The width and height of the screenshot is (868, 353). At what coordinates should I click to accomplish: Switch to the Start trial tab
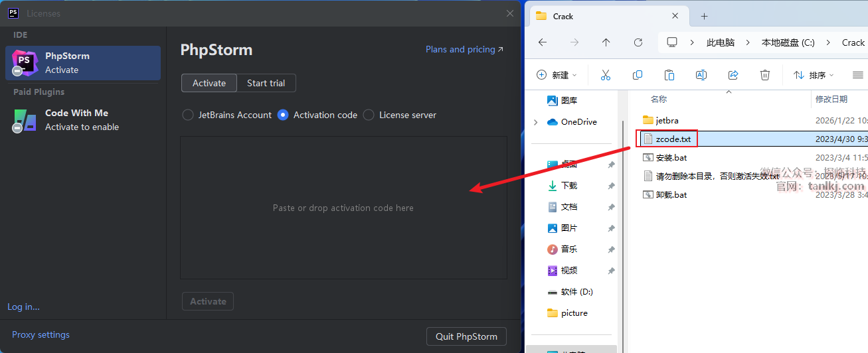click(x=266, y=83)
